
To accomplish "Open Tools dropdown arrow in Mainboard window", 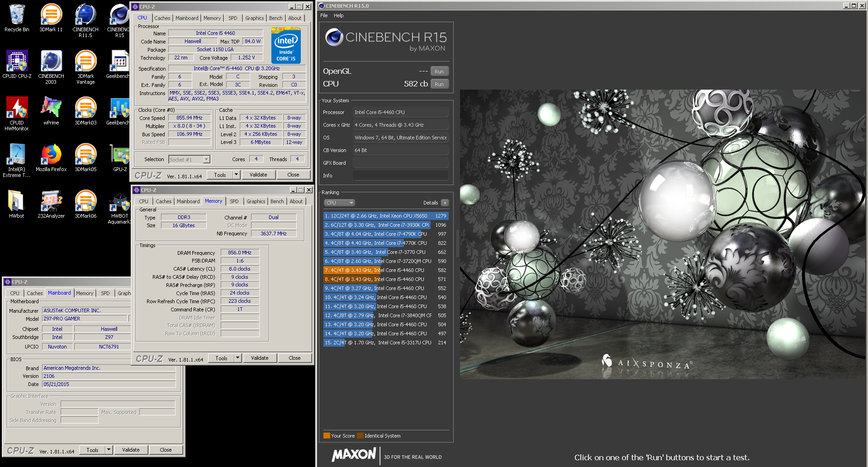I will (109, 450).
